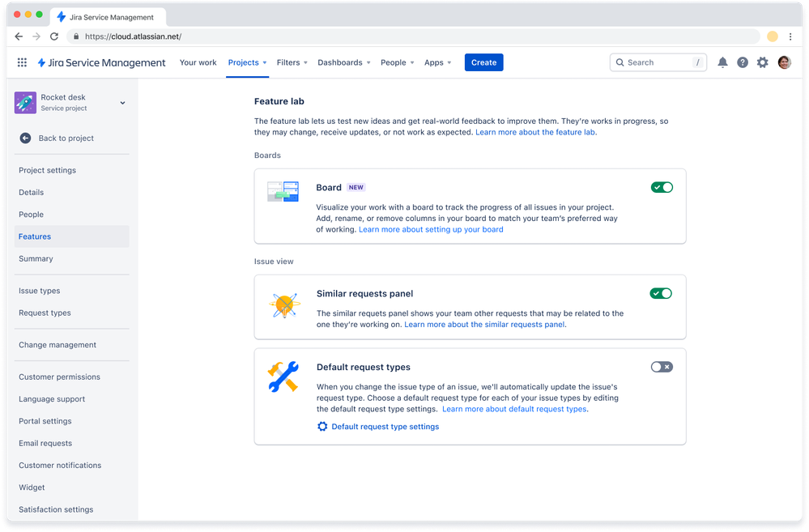Open Learn more about the feature lab link
This screenshot has width=809, height=532.
pos(536,132)
